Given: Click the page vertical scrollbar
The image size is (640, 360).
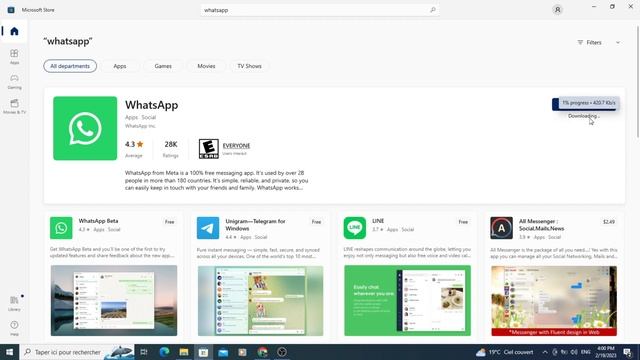Looking at the screenshot, I should pyautogui.click(x=638, y=82).
